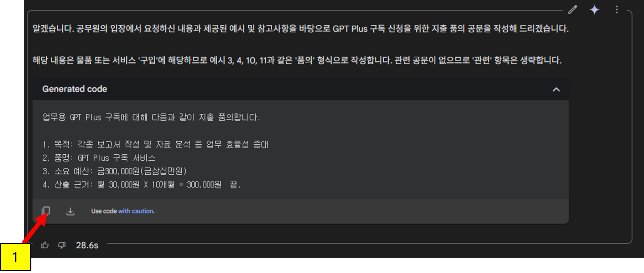Viewport: 644px width, 273px height.
Task: Click the code line "2. 품명: GPT Plus 구독 서비스"
Action: 99,158
